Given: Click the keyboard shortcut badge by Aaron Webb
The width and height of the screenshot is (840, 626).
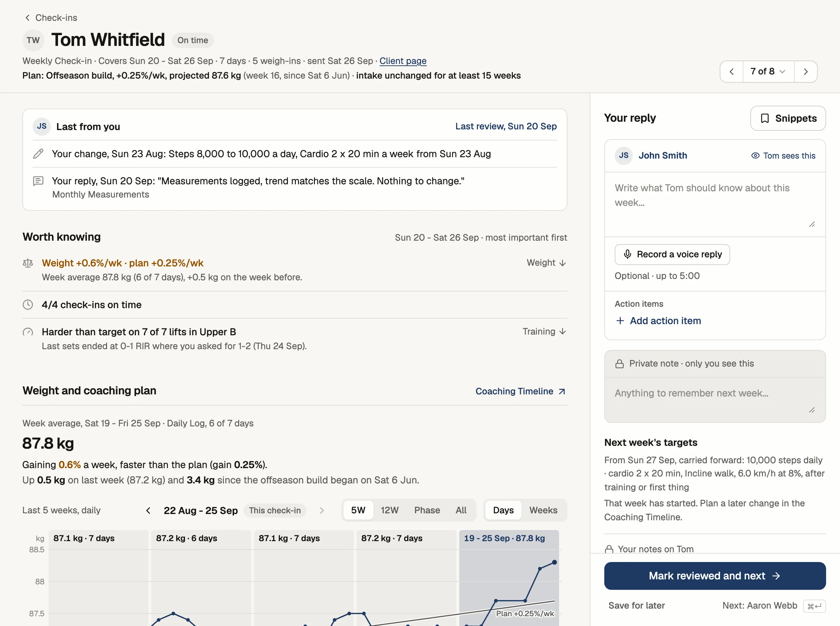Looking at the screenshot, I should (x=814, y=606).
